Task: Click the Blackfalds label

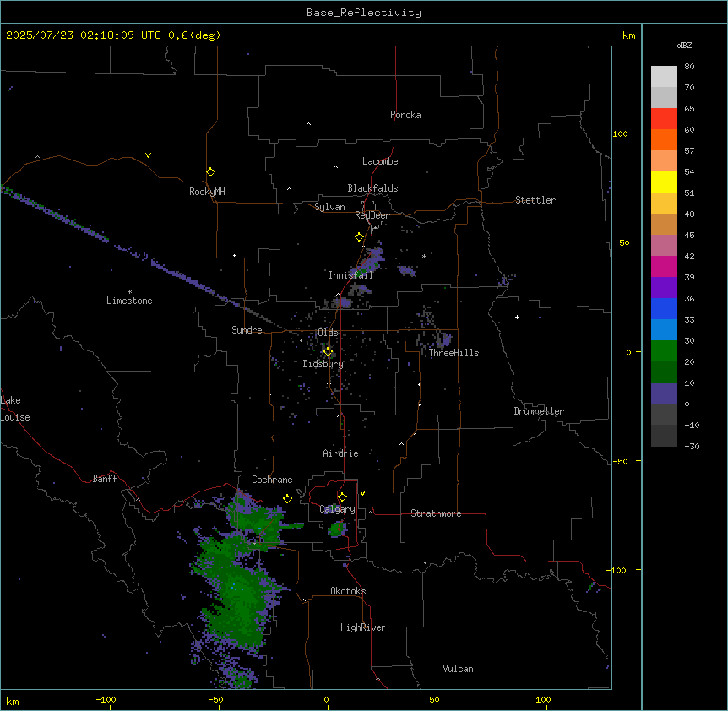Action: click(x=372, y=188)
